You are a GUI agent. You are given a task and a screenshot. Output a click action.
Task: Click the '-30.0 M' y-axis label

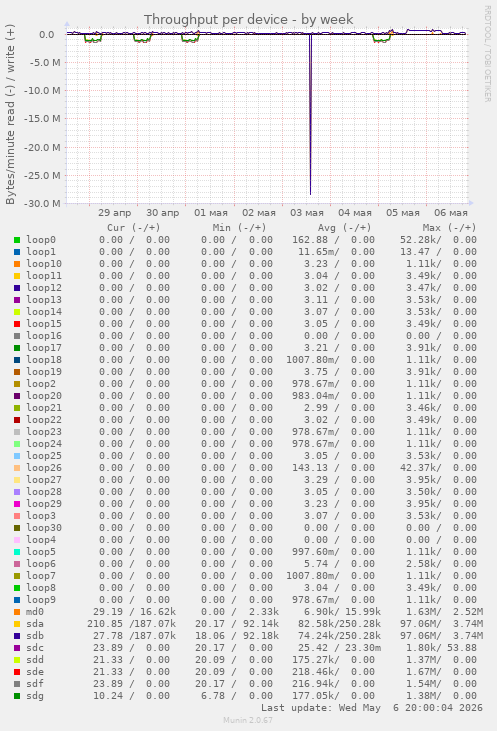click(x=42, y=204)
